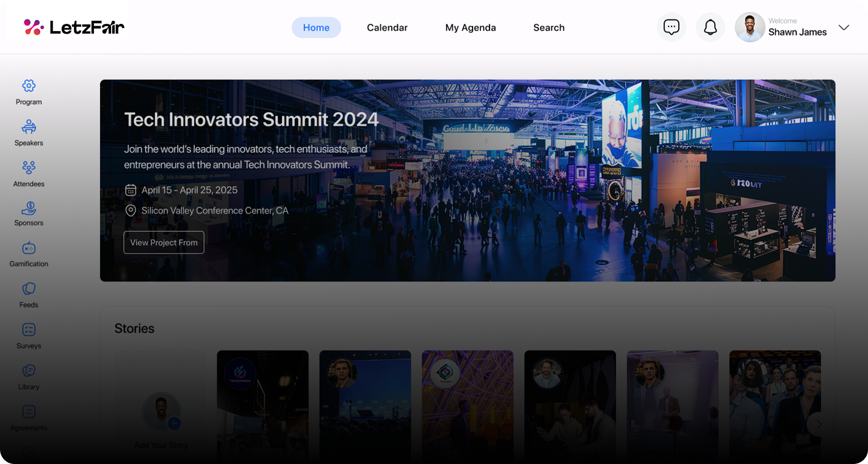Open the Feeds icon
868x464 pixels.
click(x=29, y=289)
